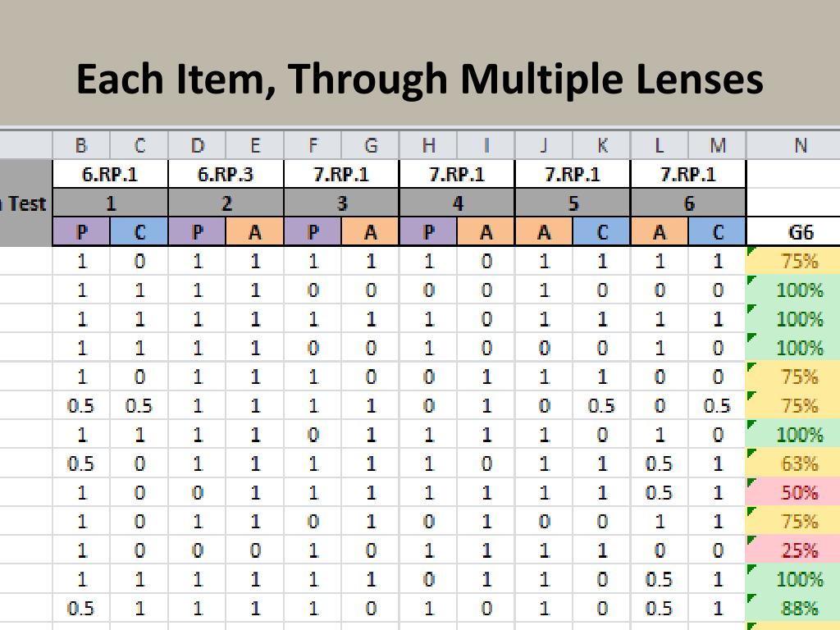Click column H header
The width and height of the screenshot is (840, 630).
[428, 145]
